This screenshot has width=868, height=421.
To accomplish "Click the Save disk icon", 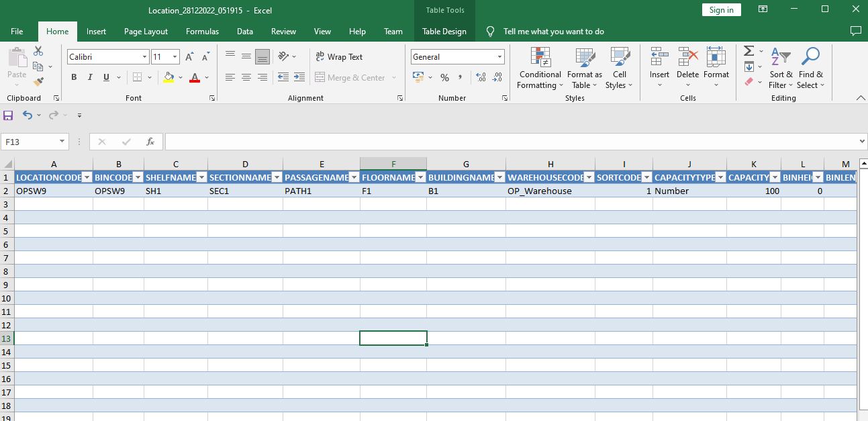I will coord(8,115).
